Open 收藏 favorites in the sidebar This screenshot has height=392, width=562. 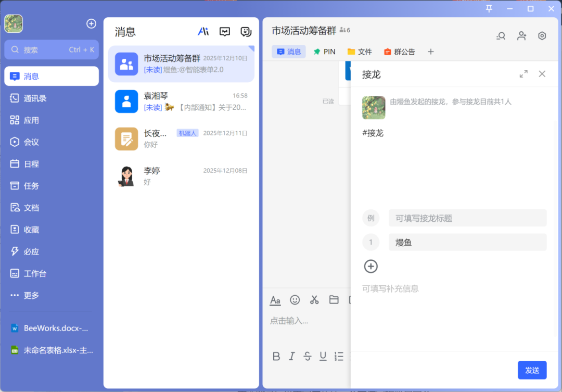pos(52,229)
